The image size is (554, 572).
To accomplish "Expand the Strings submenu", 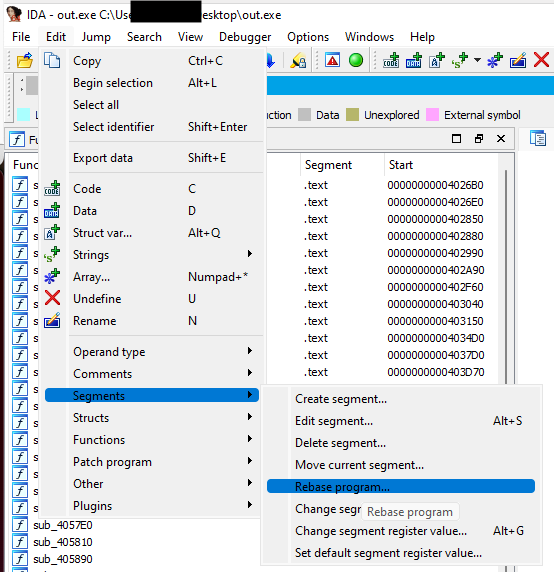I will pyautogui.click(x=152, y=255).
